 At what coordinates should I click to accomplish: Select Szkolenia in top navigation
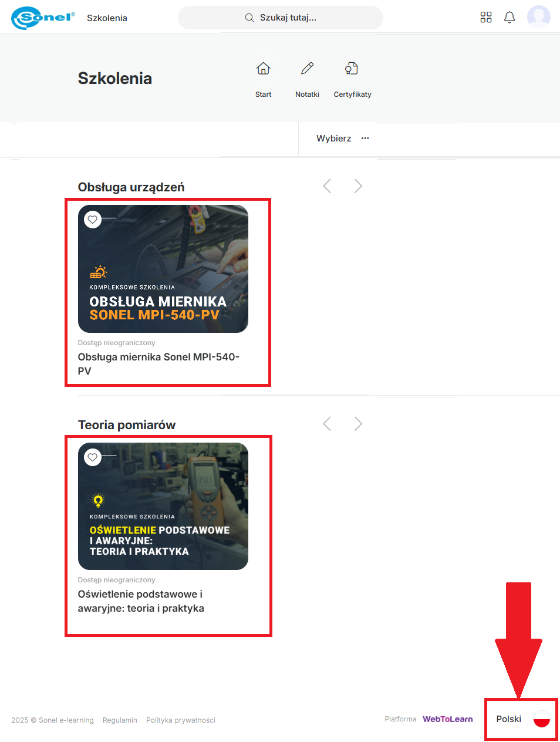(x=107, y=18)
